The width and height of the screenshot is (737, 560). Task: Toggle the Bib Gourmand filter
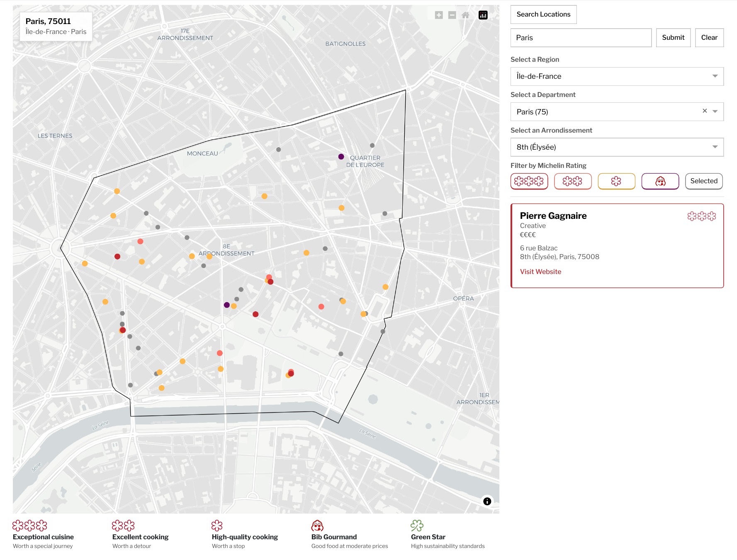coord(660,181)
